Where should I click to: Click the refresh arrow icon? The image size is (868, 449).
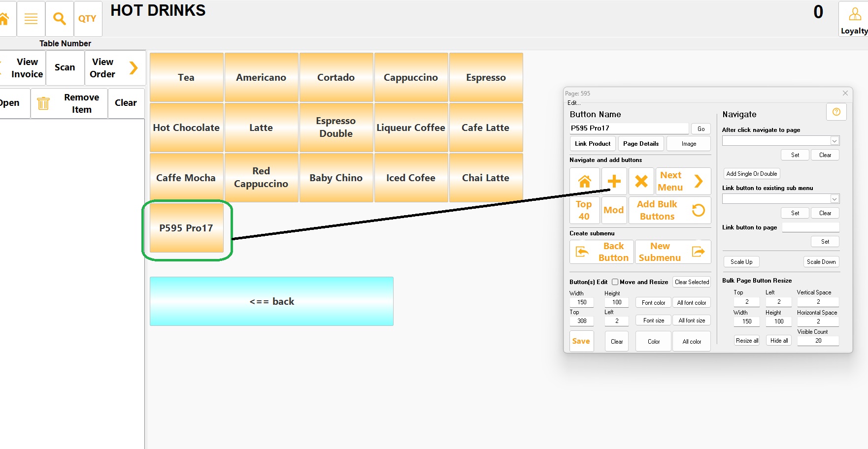point(698,210)
